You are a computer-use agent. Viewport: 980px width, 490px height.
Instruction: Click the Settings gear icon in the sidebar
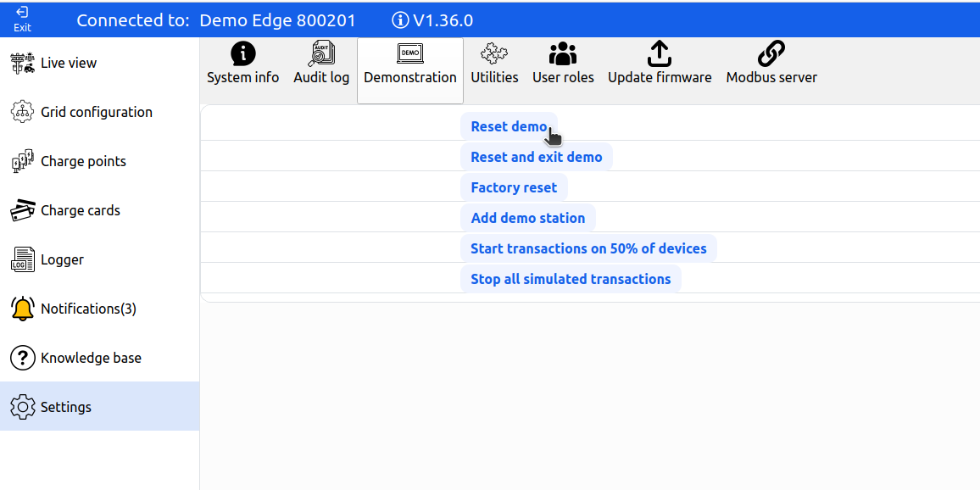click(23, 407)
